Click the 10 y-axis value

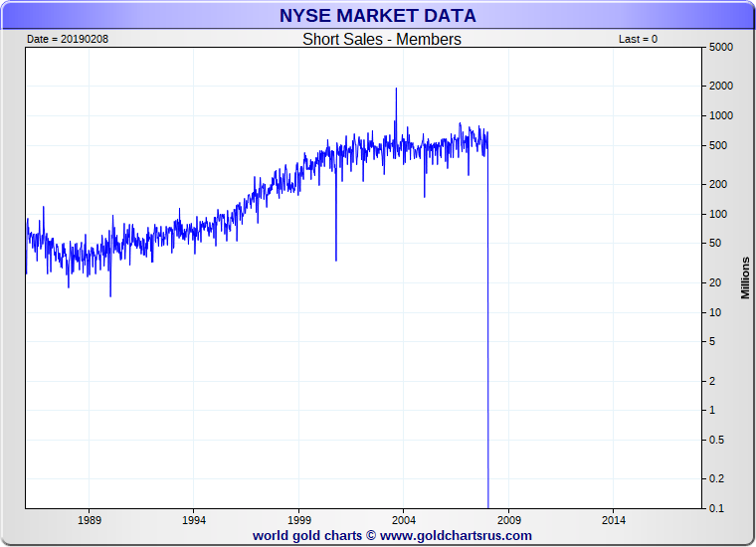pyautogui.click(x=715, y=312)
